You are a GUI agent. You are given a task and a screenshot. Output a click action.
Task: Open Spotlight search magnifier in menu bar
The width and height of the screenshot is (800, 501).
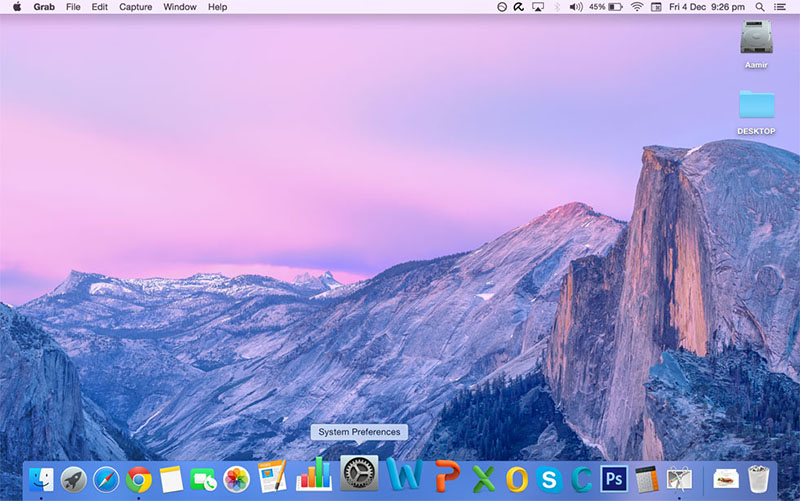click(760, 7)
